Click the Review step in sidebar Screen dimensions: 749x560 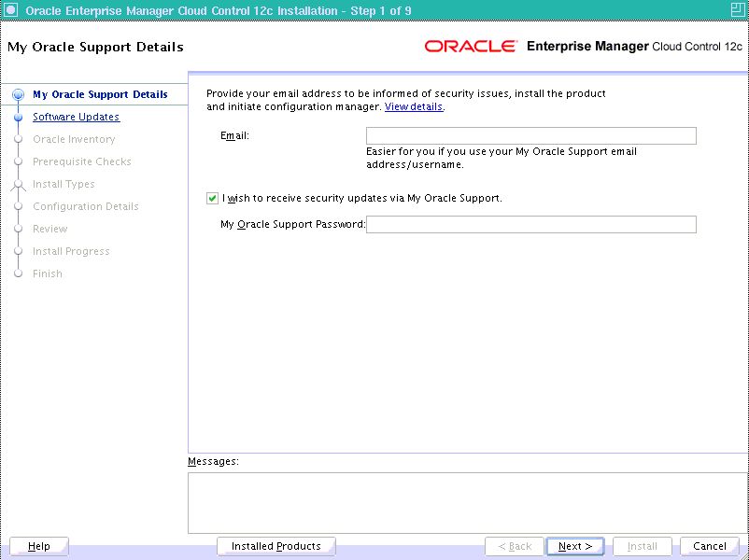click(49, 229)
